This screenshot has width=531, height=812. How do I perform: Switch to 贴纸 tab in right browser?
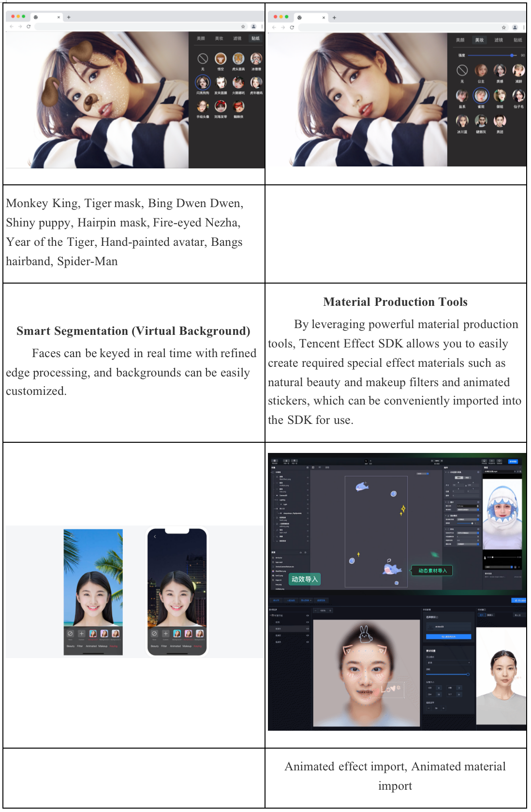pyautogui.click(x=517, y=40)
